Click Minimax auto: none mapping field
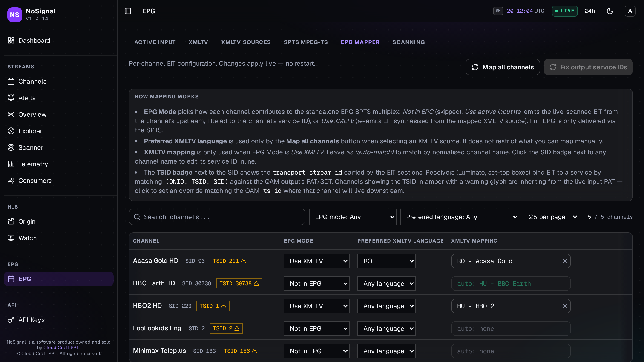The image size is (644, 362). click(511, 351)
